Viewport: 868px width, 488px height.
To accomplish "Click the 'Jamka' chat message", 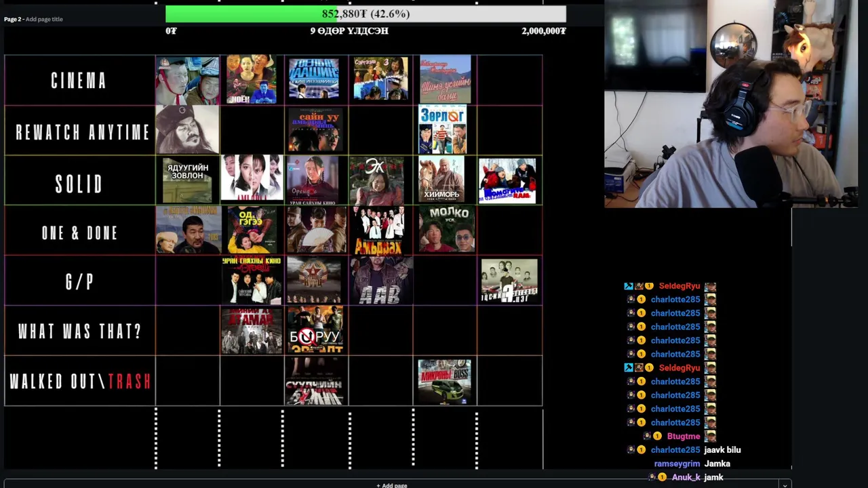I will click(717, 464).
